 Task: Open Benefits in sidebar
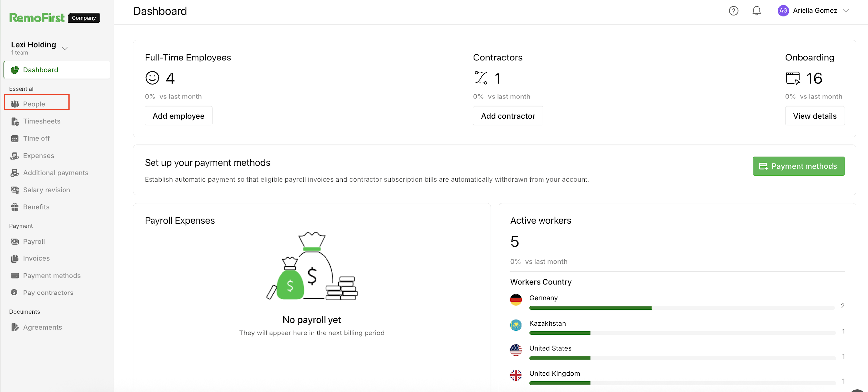[x=36, y=207]
